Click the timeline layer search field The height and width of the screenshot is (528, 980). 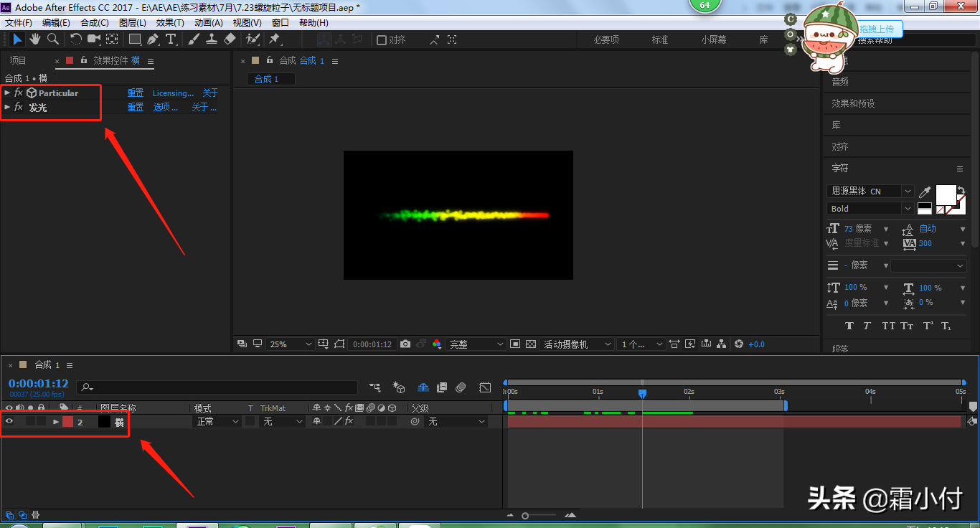click(217, 387)
